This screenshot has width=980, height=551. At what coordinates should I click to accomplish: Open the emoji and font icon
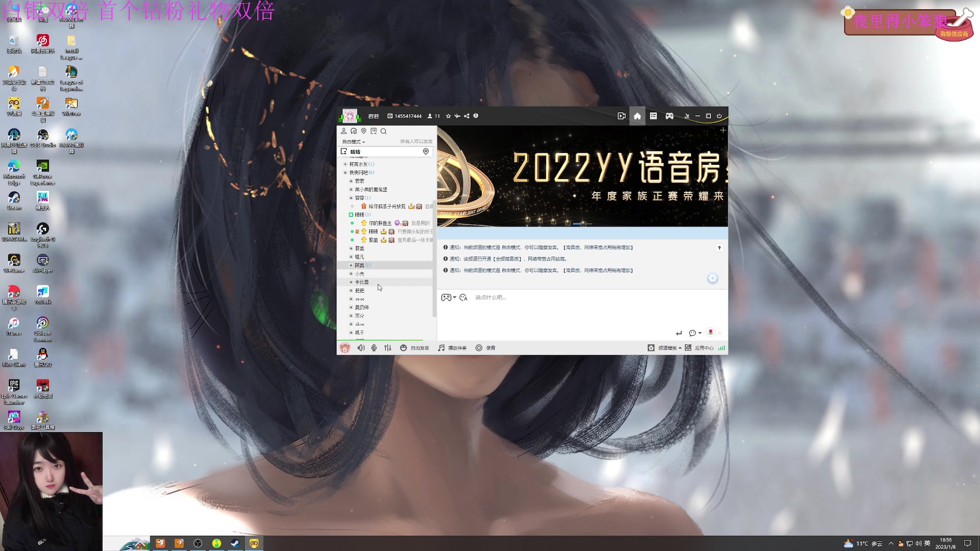click(x=463, y=297)
